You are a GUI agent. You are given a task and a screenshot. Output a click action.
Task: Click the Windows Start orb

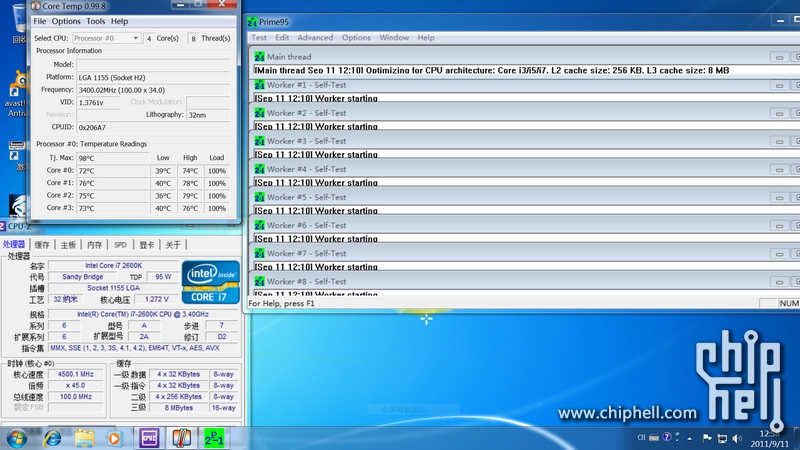point(17,437)
